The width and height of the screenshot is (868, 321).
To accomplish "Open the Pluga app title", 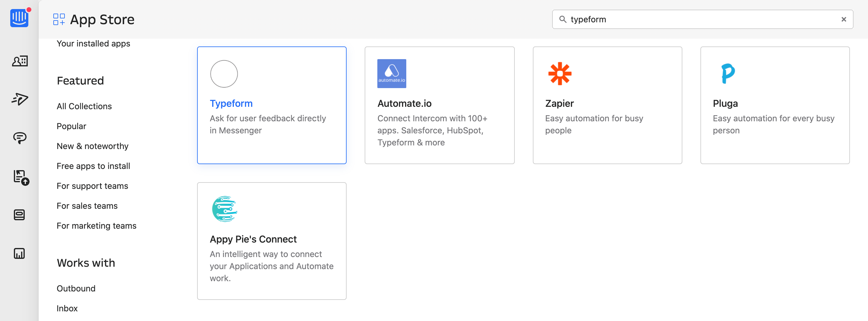I will coord(725,103).
